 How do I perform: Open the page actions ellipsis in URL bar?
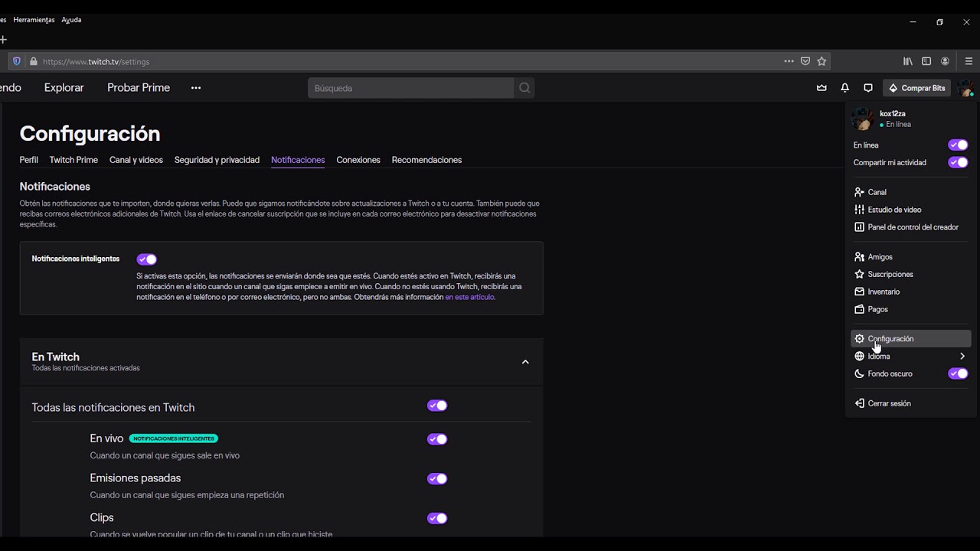pos(789,61)
